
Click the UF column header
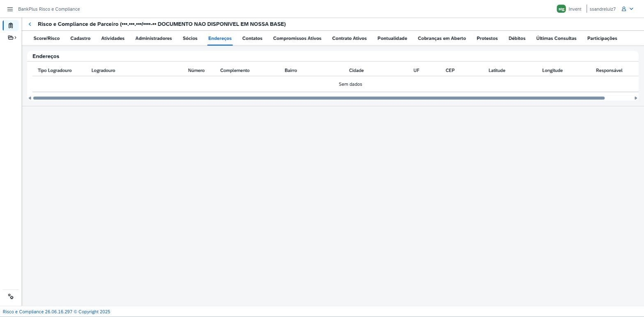tap(416, 71)
